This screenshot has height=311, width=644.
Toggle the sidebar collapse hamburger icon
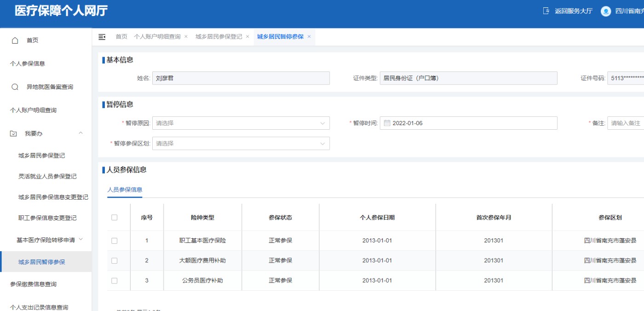click(x=102, y=37)
